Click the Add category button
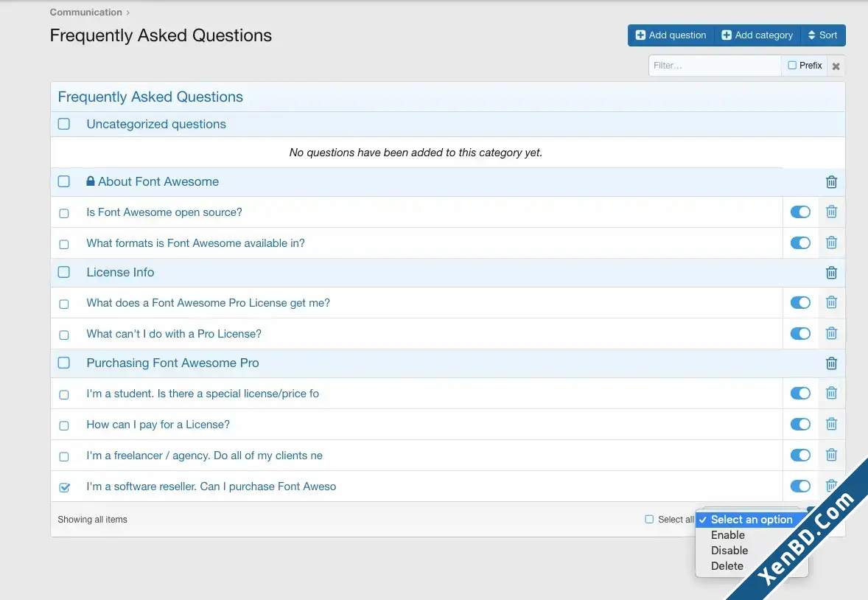This screenshot has height=600, width=868. 757,35
